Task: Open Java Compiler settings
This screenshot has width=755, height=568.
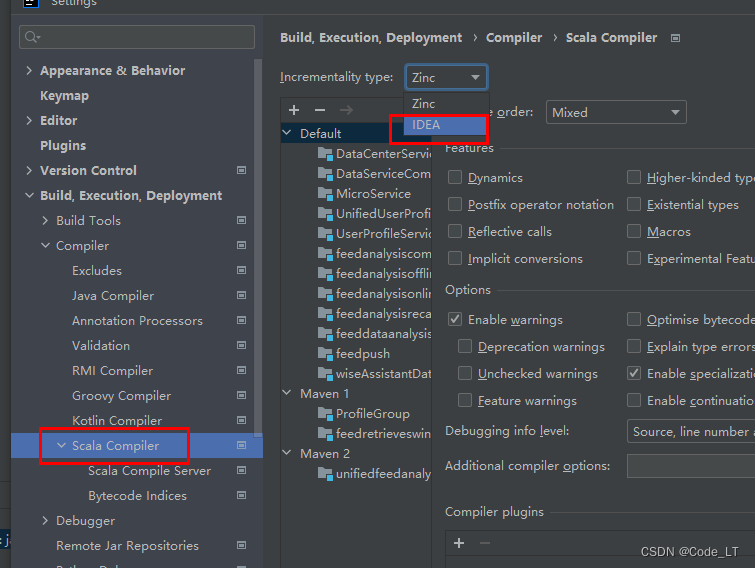Action: click(113, 296)
